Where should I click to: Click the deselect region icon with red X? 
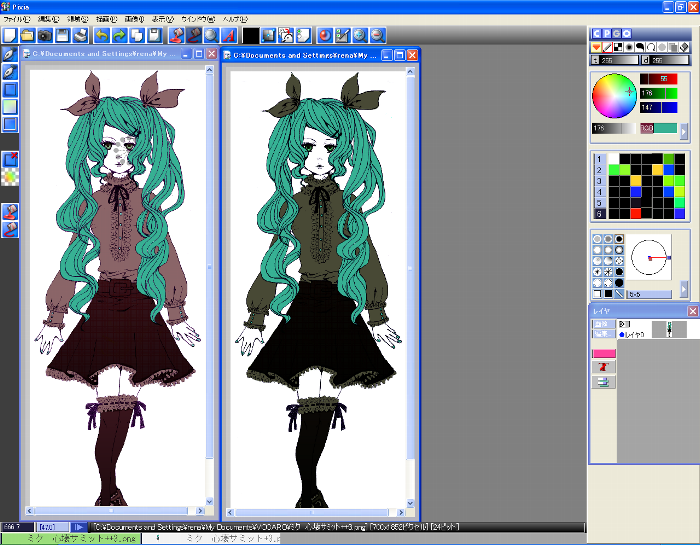coord(10,159)
